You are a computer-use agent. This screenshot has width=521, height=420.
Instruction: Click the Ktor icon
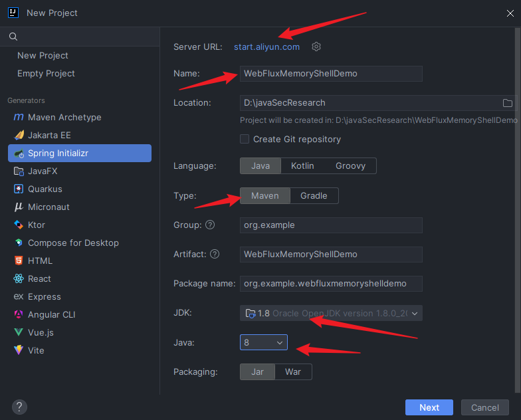(x=19, y=225)
